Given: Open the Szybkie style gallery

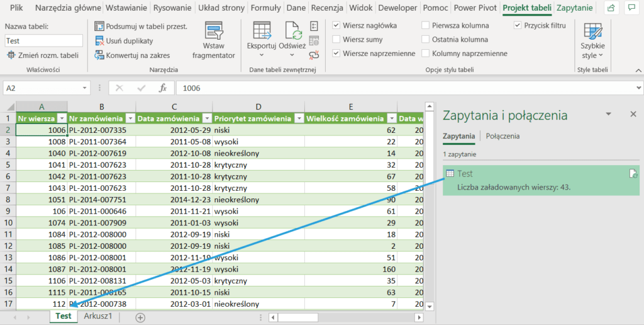Looking at the screenshot, I should click(x=592, y=40).
